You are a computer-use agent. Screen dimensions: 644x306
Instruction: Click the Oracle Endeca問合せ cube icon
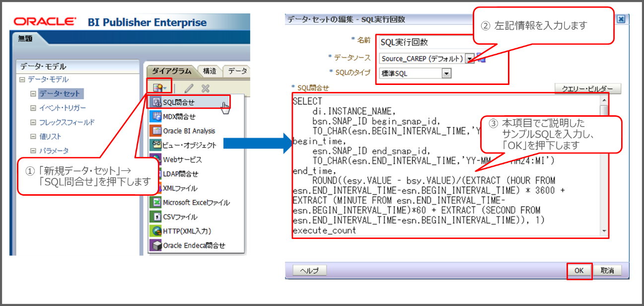pyautogui.click(x=156, y=245)
